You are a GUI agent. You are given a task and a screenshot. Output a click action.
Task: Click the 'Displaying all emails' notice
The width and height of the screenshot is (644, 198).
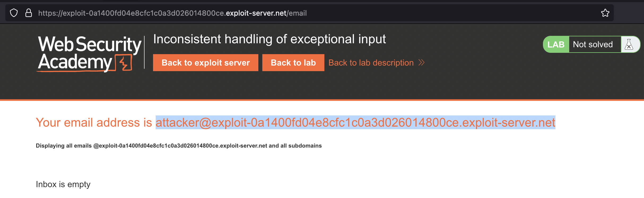pyautogui.click(x=179, y=146)
